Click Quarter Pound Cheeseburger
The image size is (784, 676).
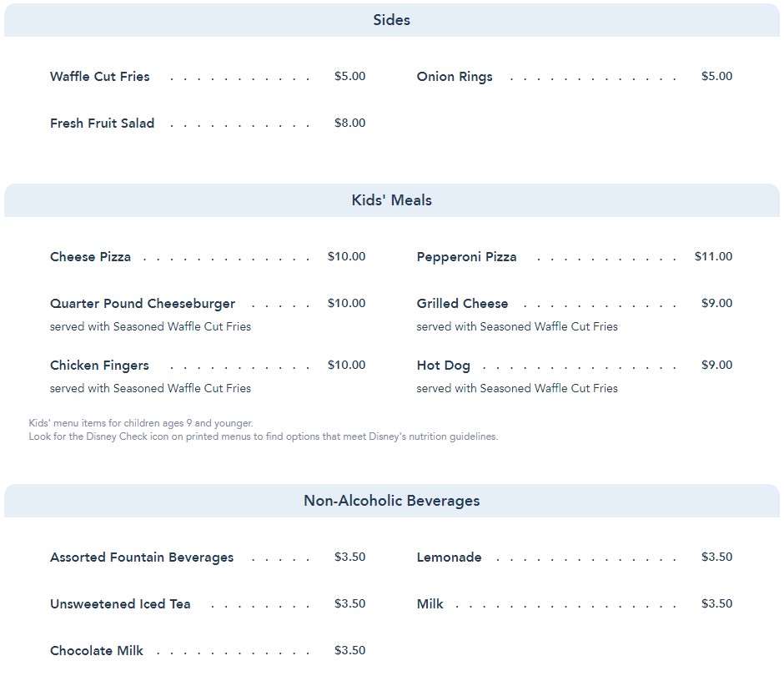(x=143, y=304)
